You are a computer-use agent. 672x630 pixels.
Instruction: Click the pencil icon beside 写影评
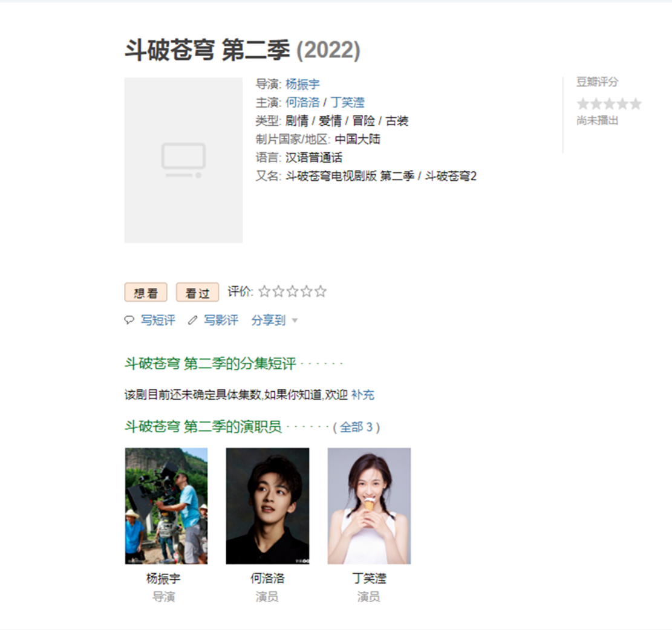pyautogui.click(x=192, y=320)
